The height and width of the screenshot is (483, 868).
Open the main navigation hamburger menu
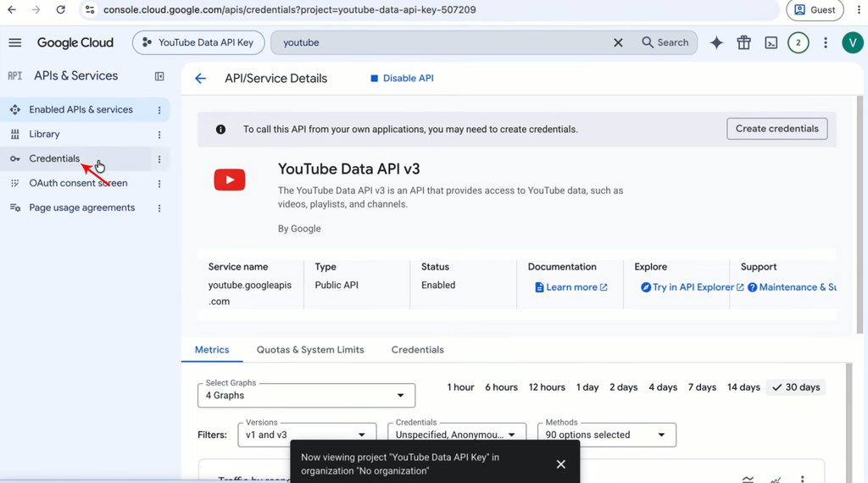pos(15,42)
